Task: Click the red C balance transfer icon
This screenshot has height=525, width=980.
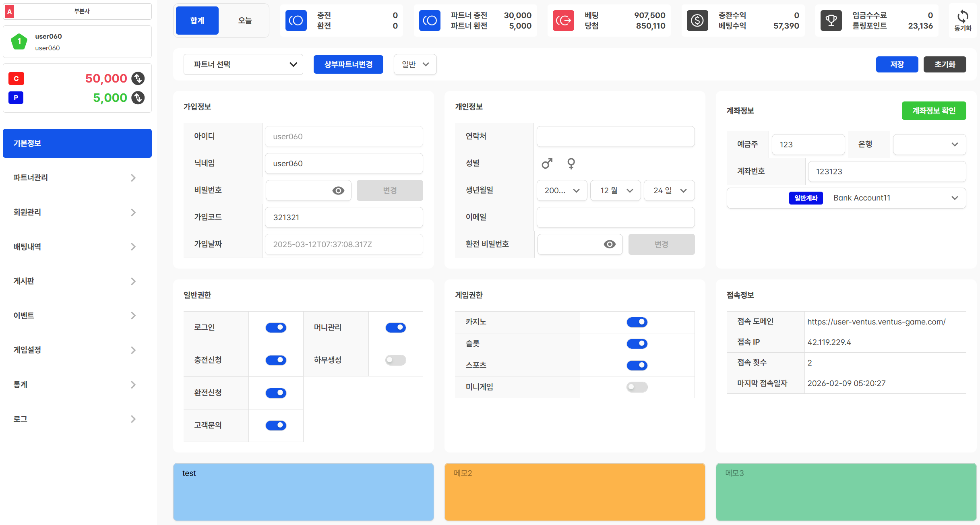Action: pos(138,79)
